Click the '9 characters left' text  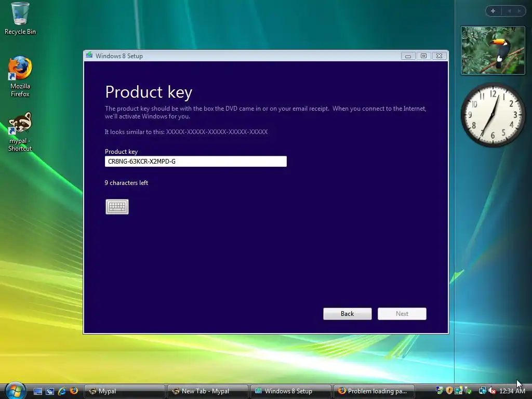click(126, 183)
